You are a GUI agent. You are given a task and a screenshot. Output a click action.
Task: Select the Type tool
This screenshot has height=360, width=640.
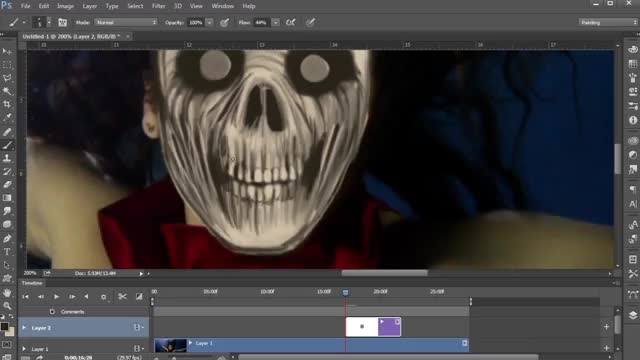(7, 252)
